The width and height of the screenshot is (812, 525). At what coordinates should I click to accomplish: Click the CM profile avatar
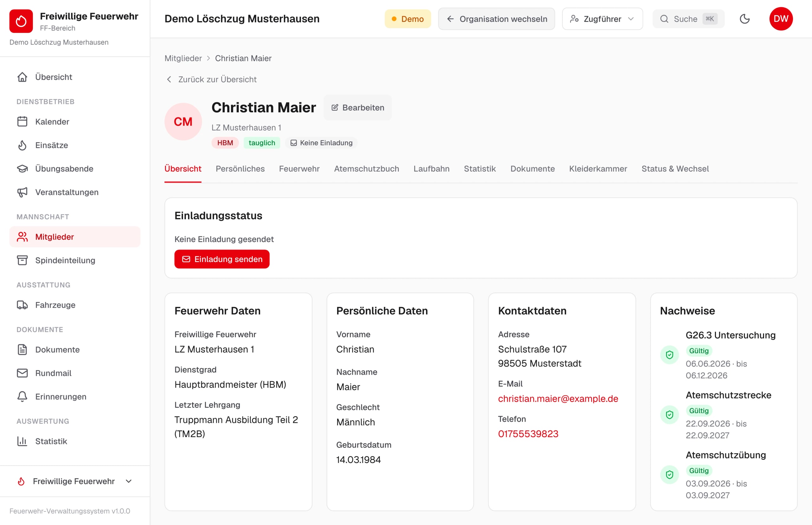[183, 122]
